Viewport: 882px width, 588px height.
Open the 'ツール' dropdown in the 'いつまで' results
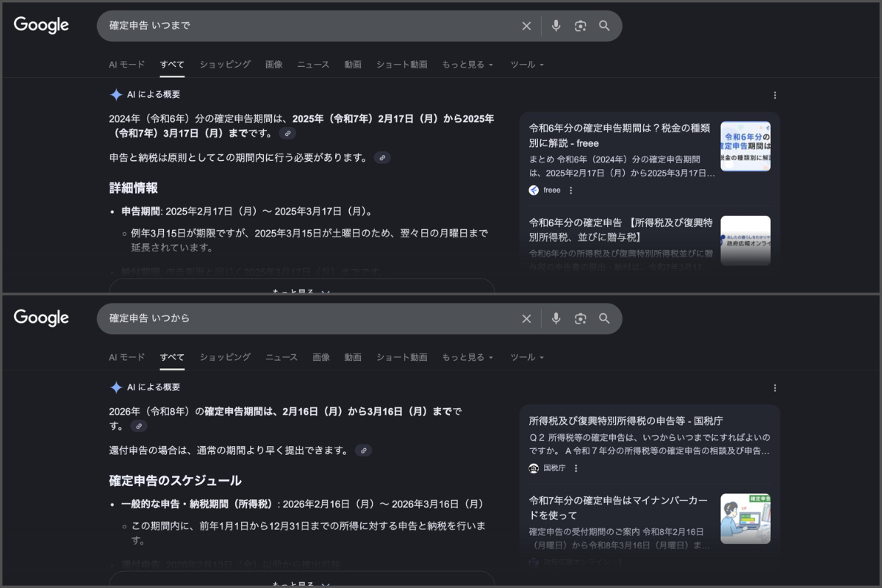coord(527,65)
